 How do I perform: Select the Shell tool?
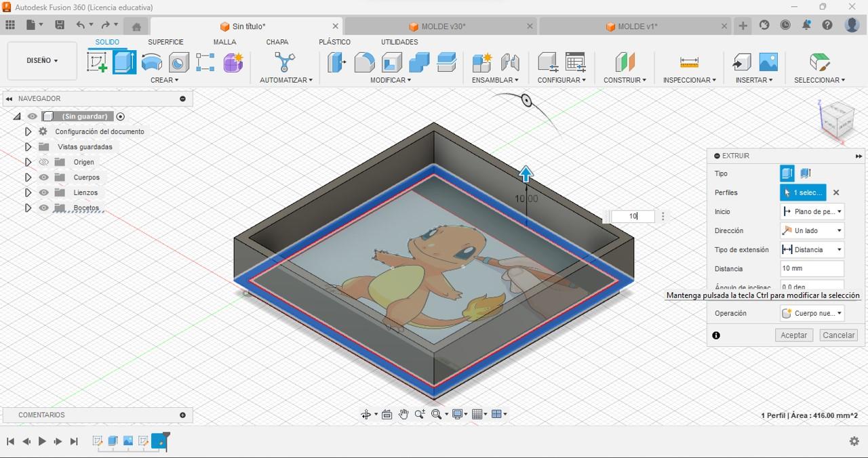pos(392,62)
